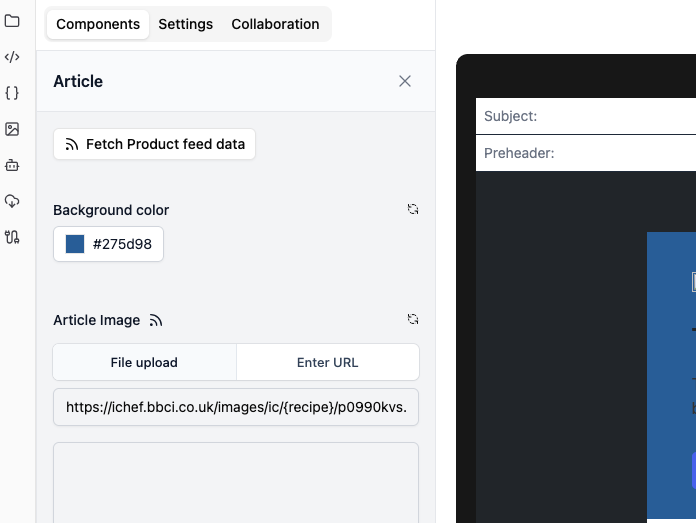Switch to the Settings tab
Image resolution: width=696 pixels, height=523 pixels.
tap(185, 24)
